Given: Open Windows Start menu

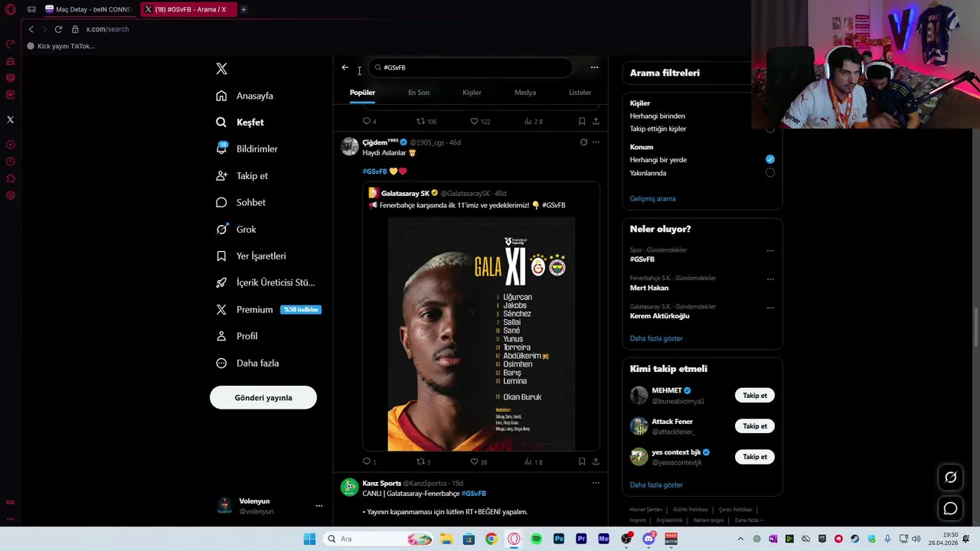Looking at the screenshot, I should click(x=309, y=539).
